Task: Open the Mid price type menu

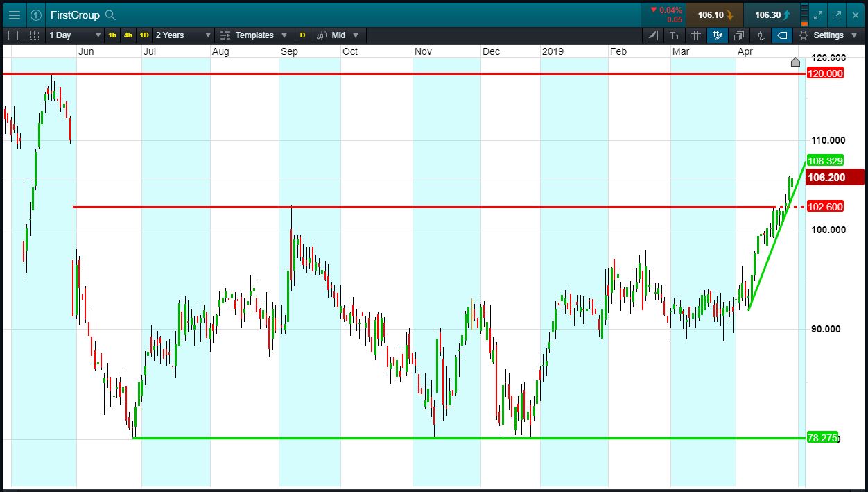Action: (x=338, y=35)
